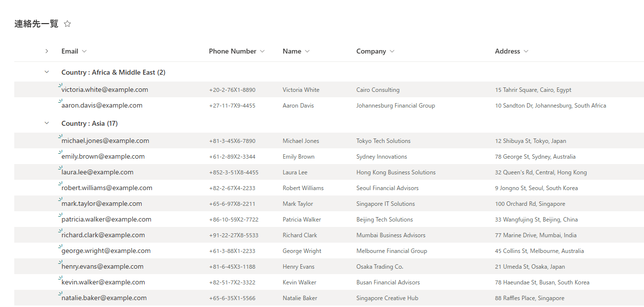Image resolution: width=644 pixels, height=307 pixels.
Task: Select the name Aaron Davis
Action: point(298,106)
